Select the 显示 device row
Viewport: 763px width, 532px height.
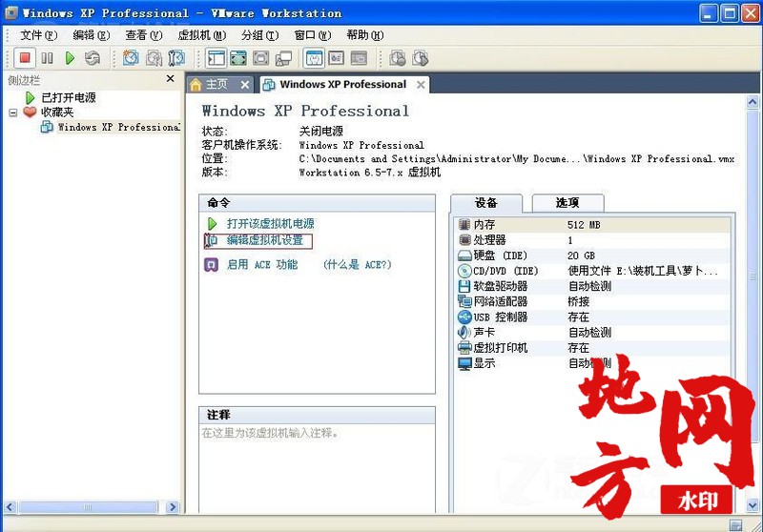[x=593, y=363]
